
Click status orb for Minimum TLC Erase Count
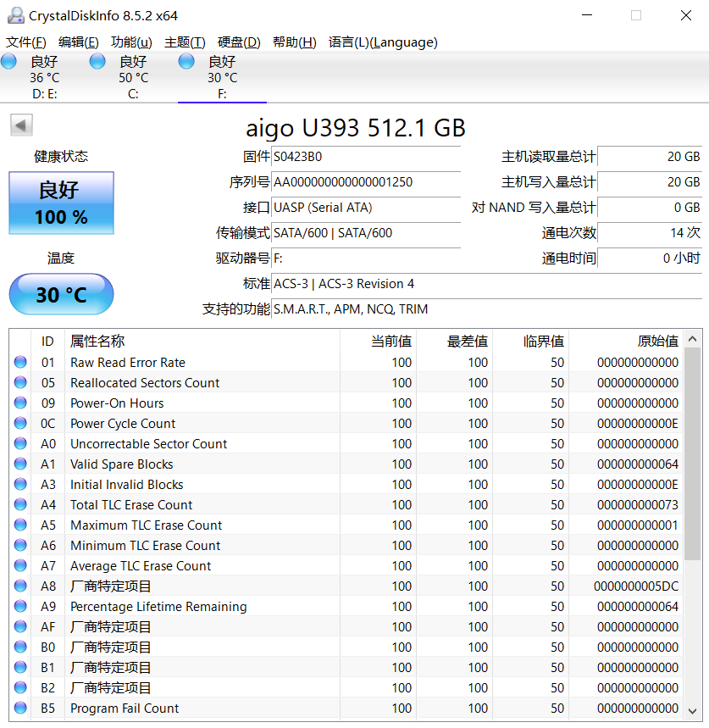coord(20,545)
